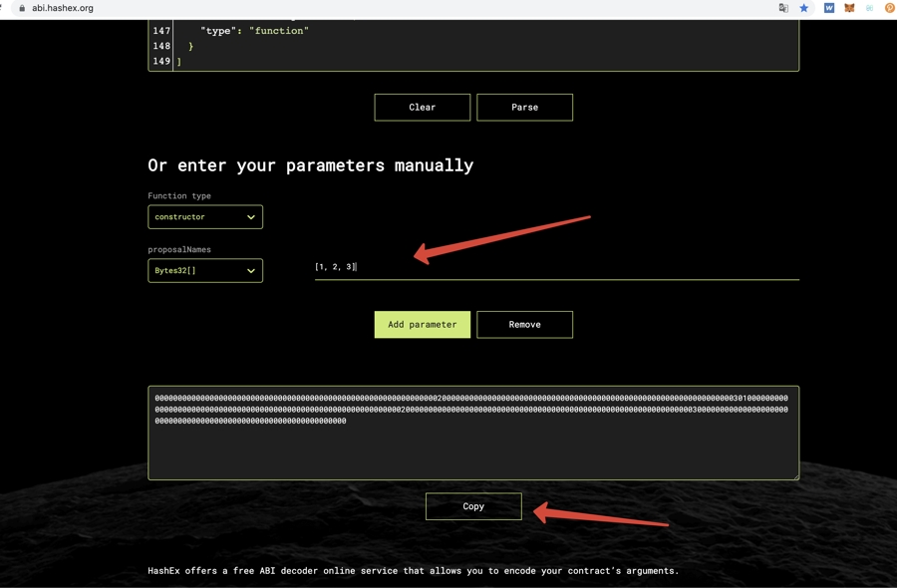This screenshot has width=897, height=588.
Task: Click the orange circular extension icon
Action: click(x=890, y=8)
